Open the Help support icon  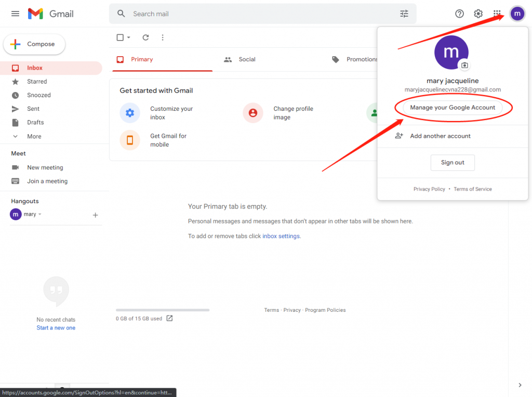click(459, 14)
